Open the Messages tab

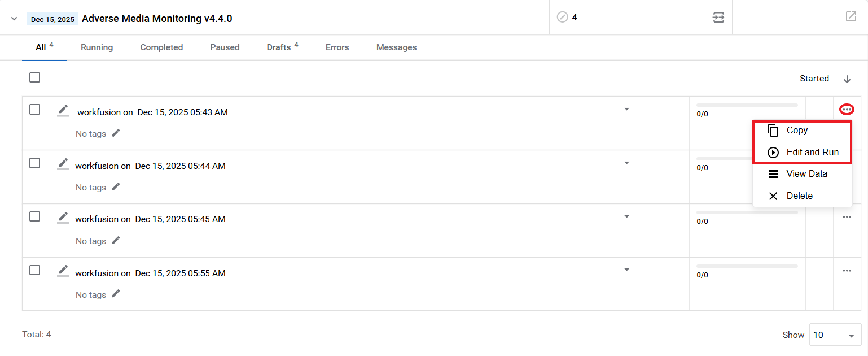[396, 47]
